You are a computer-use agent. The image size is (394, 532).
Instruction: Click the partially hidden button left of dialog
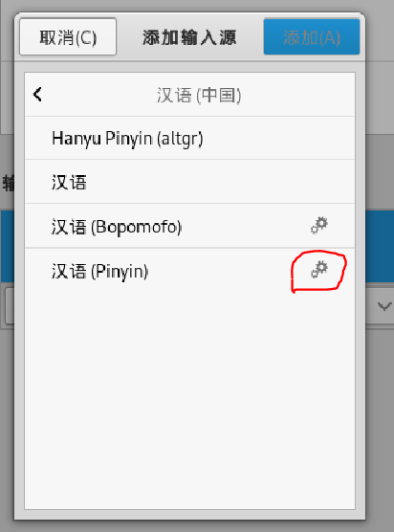[x=10, y=306]
